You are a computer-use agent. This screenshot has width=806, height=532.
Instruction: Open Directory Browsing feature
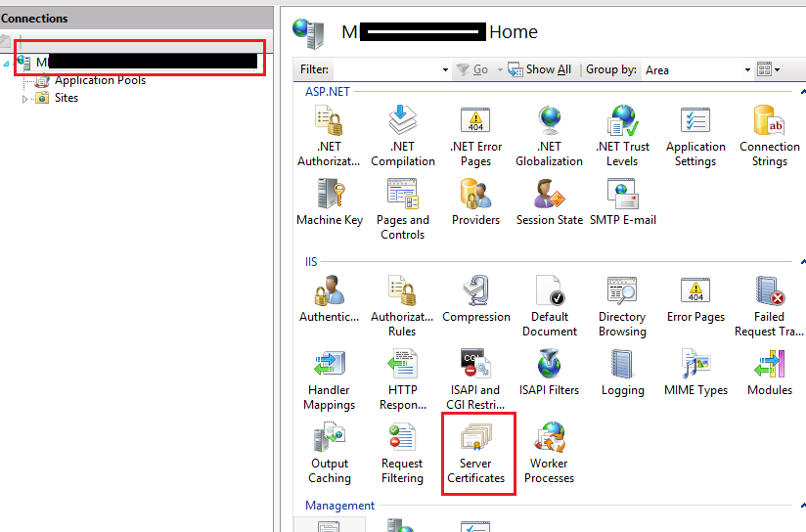(x=622, y=306)
